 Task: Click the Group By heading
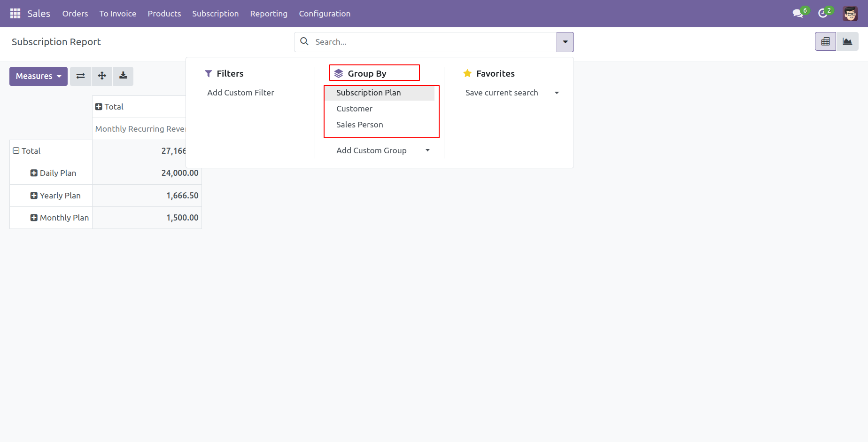pyautogui.click(x=367, y=73)
